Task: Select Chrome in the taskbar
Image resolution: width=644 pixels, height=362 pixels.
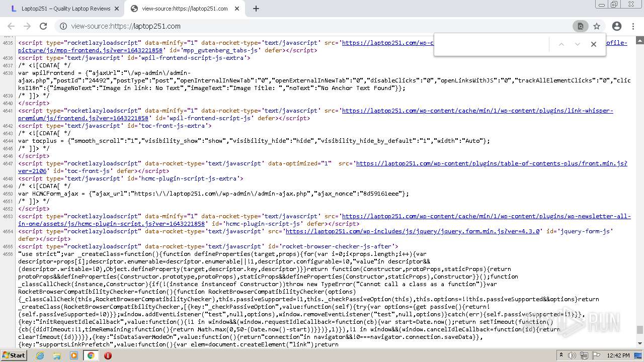Action: tap(91, 355)
